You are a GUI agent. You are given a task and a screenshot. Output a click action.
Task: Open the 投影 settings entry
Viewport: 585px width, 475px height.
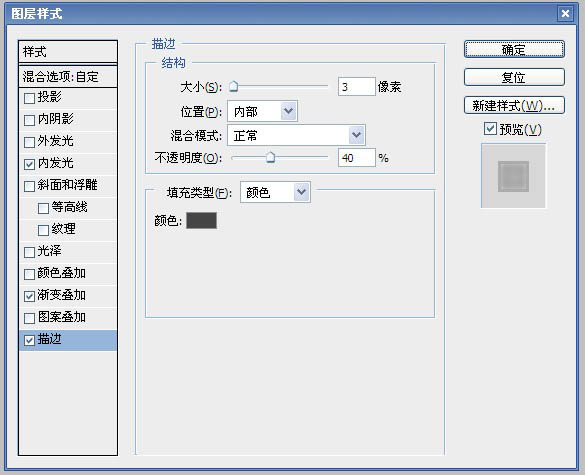[49, 97]
